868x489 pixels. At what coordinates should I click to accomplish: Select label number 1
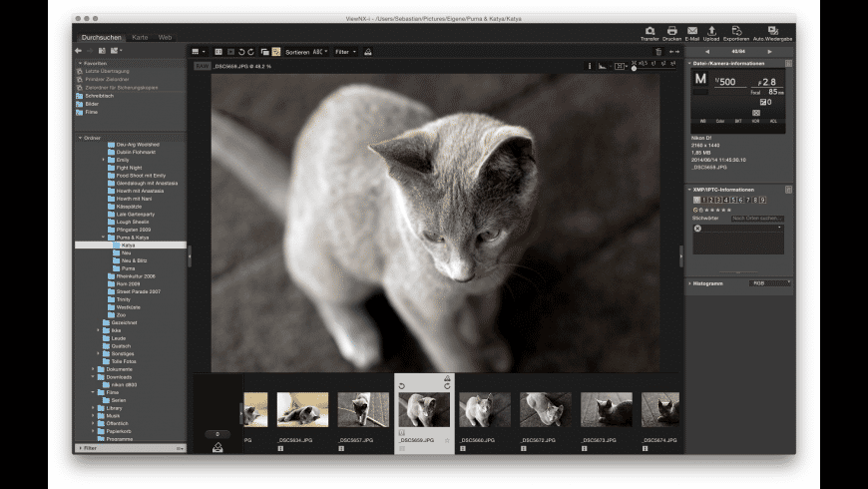click(x=704, y=200)
